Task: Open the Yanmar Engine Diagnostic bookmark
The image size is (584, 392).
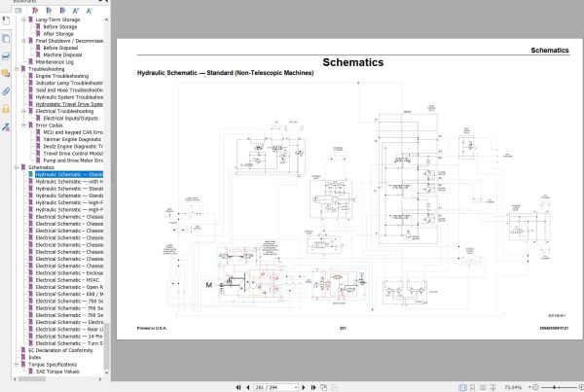Action: click(x=72, y=139)
